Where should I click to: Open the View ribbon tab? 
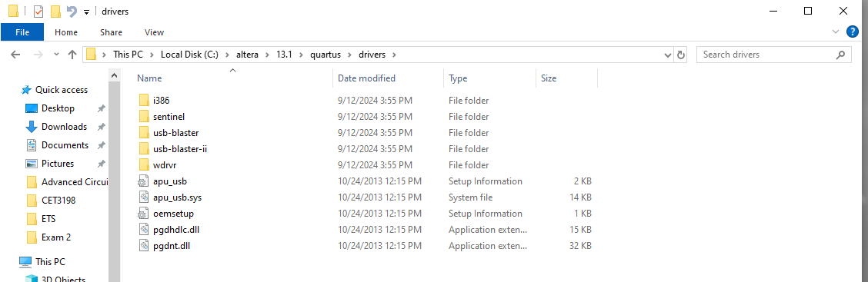[x=155, y=32]
